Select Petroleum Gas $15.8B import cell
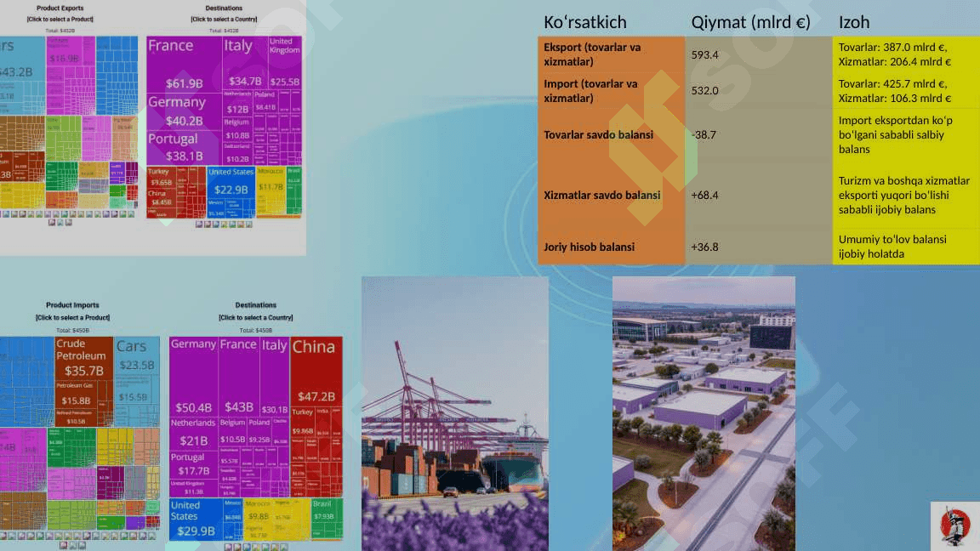The image size is (980, 551). point(77,395)
